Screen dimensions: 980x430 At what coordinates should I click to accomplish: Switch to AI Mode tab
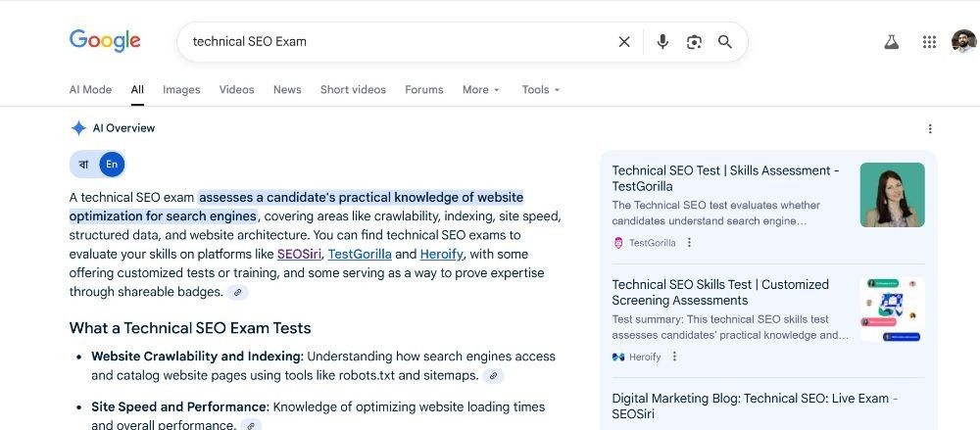tap(90, 89)
